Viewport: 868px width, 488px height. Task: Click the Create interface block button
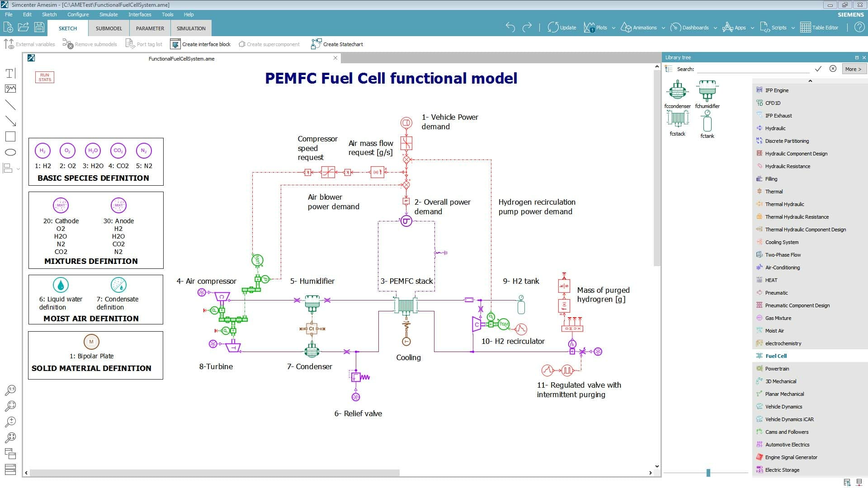point(201,44)
